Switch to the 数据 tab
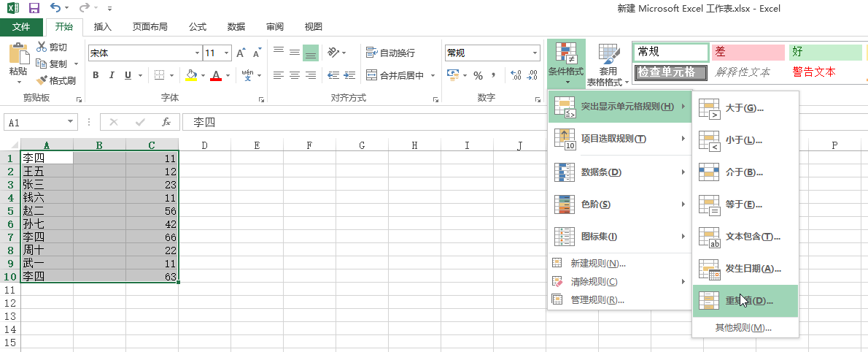The image size is (868, 352). click(236, 26)
